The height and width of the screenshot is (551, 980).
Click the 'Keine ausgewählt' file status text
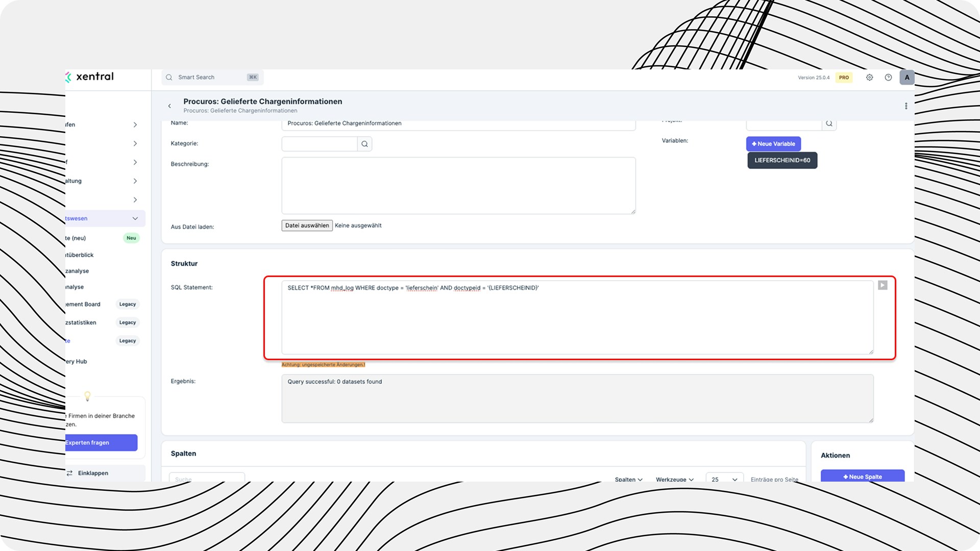pyautogui.click(x=358, y=226)
